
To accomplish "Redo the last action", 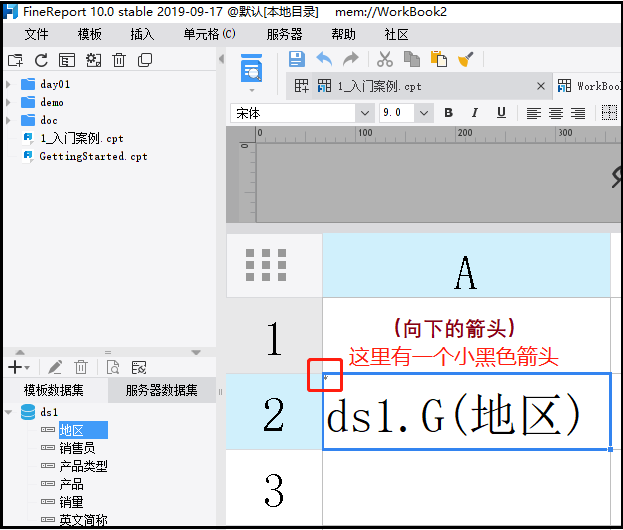I will 350,59.
